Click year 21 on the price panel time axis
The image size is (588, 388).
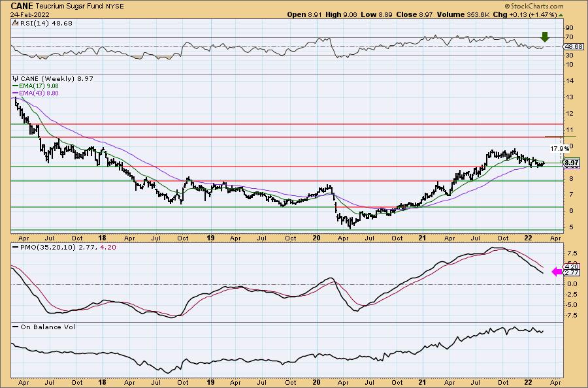422,238
